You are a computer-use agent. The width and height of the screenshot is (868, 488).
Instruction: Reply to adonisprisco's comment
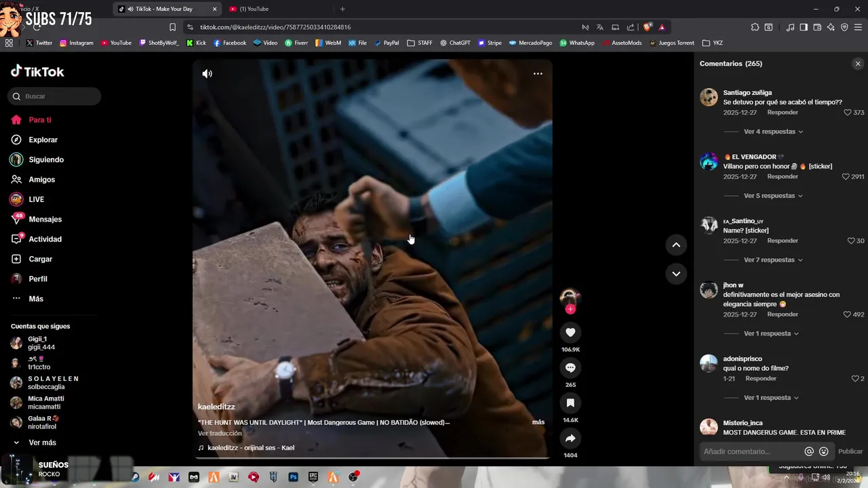(x=761, y=379)
